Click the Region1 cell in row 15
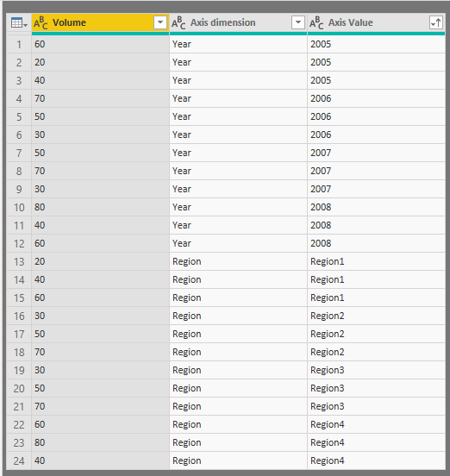 [376, 297]
